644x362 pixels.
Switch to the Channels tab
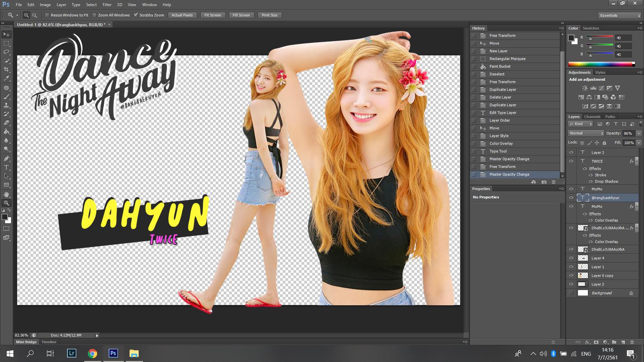click(x=592, y=117)
